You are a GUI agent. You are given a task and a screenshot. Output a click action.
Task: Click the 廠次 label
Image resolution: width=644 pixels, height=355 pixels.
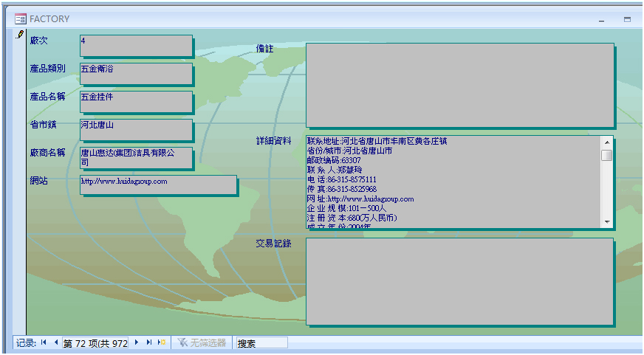[x=38, y=41]
